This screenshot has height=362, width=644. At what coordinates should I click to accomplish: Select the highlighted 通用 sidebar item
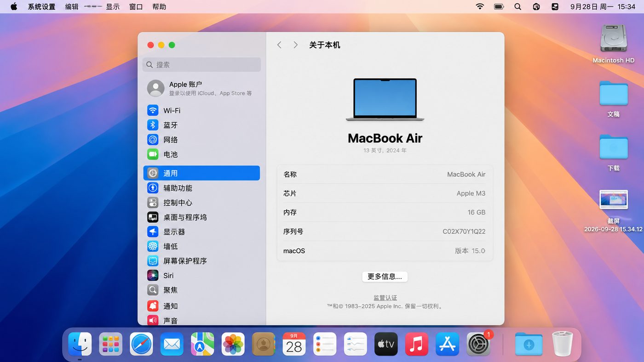201,173
